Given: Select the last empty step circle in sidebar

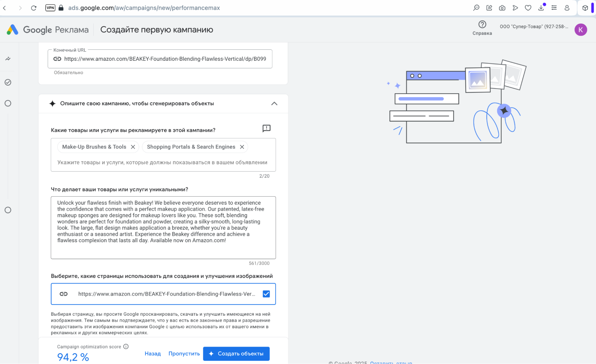Looking at the screenshot, I should (x=8, y=210).
